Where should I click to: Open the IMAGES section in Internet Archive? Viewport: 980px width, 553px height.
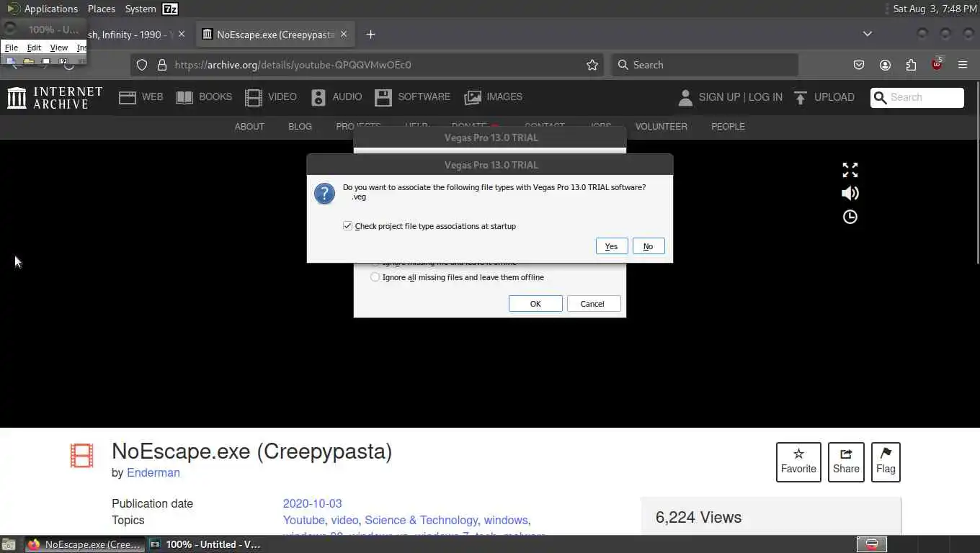[494, 97]
